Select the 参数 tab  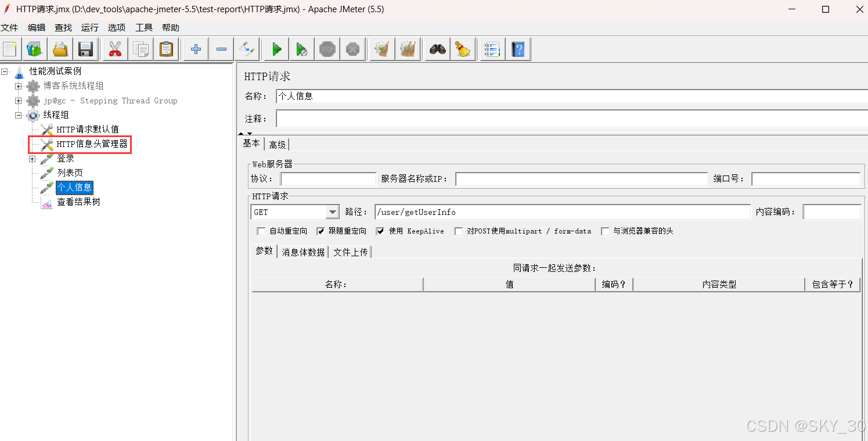pos(264,251)
